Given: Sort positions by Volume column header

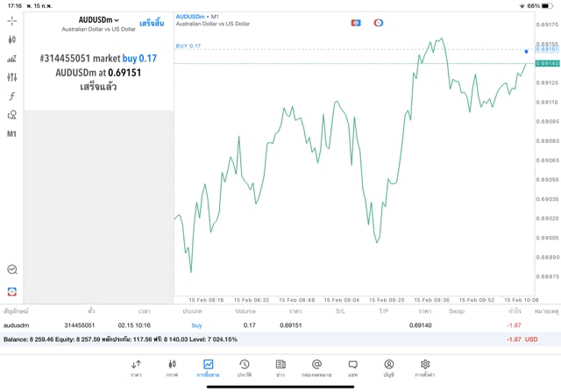Looking at the screenshot, I should coord(245,311).
